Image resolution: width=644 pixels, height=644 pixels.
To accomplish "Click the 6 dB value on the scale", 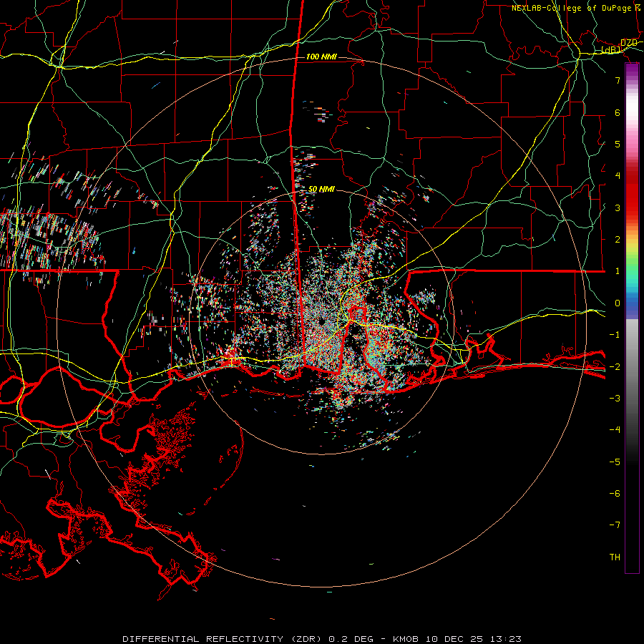I will pos(618,112).
